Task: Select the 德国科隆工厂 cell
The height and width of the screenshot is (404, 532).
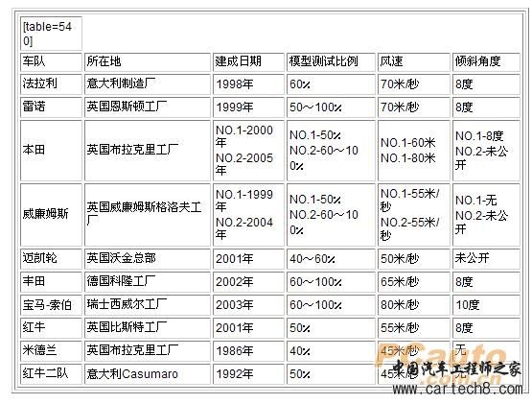Action: 148,282
